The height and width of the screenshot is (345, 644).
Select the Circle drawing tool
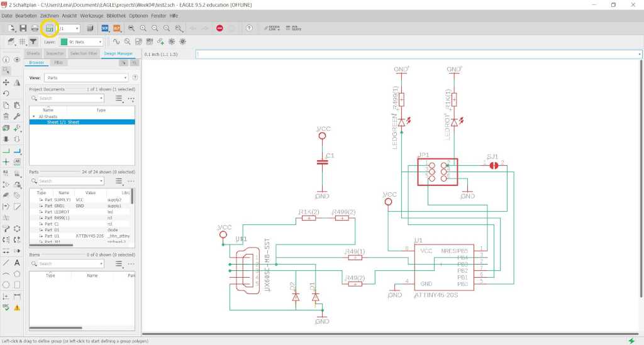pyautogui.click(x=6, y=284)
